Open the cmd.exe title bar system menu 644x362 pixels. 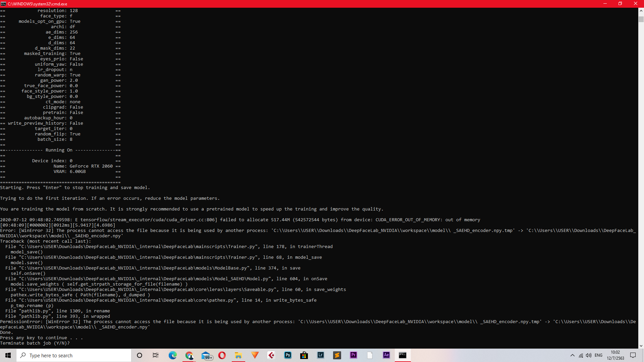point(3,4)
